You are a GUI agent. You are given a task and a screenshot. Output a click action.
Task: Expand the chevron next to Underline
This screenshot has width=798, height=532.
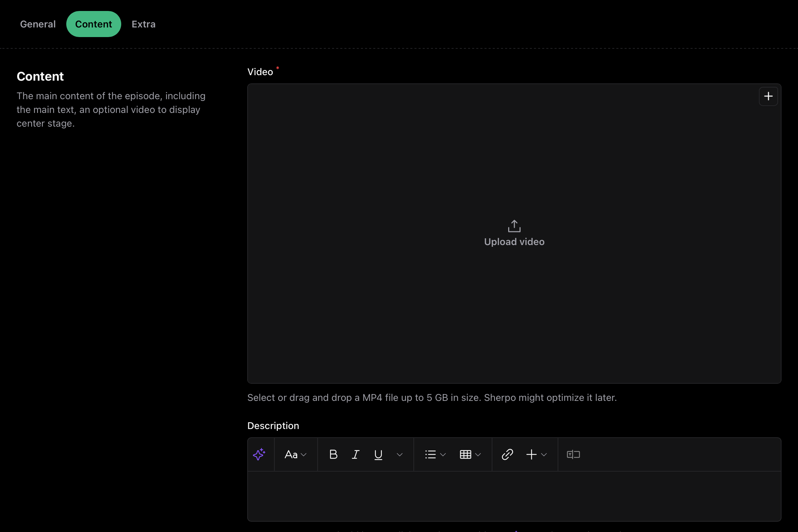pos(399,454)
